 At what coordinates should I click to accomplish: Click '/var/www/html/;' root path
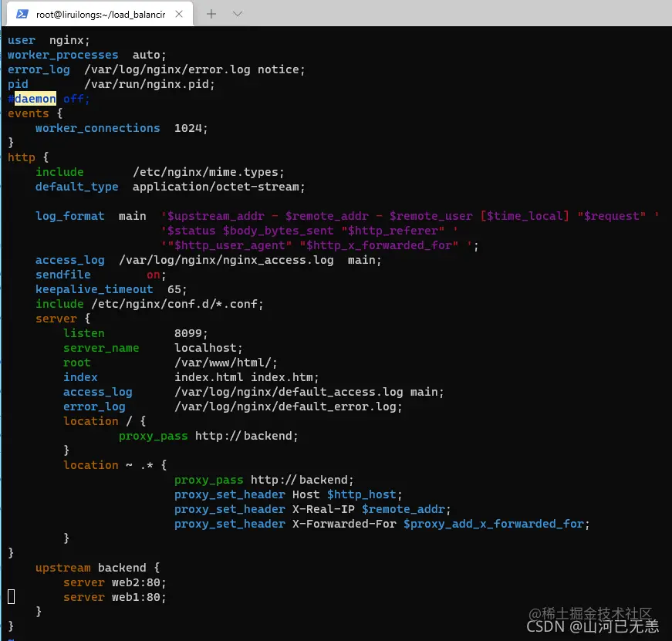click(x=225, y=363)
